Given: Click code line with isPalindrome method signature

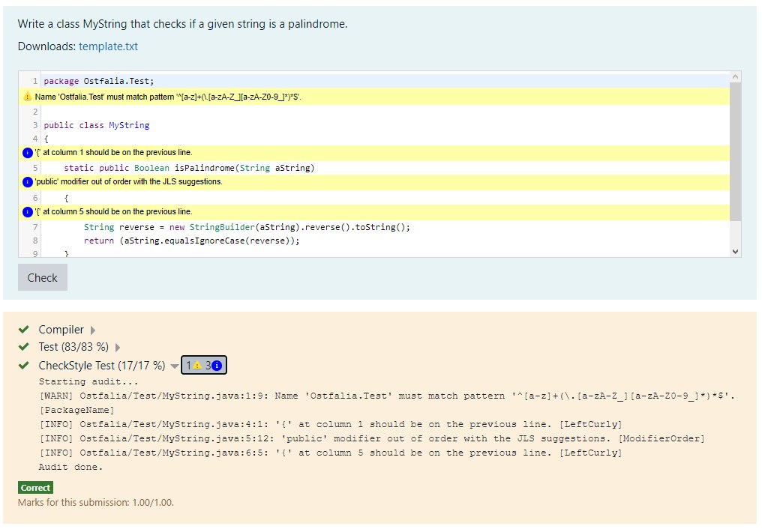Looking at the screenshot, I should [189, 168].
